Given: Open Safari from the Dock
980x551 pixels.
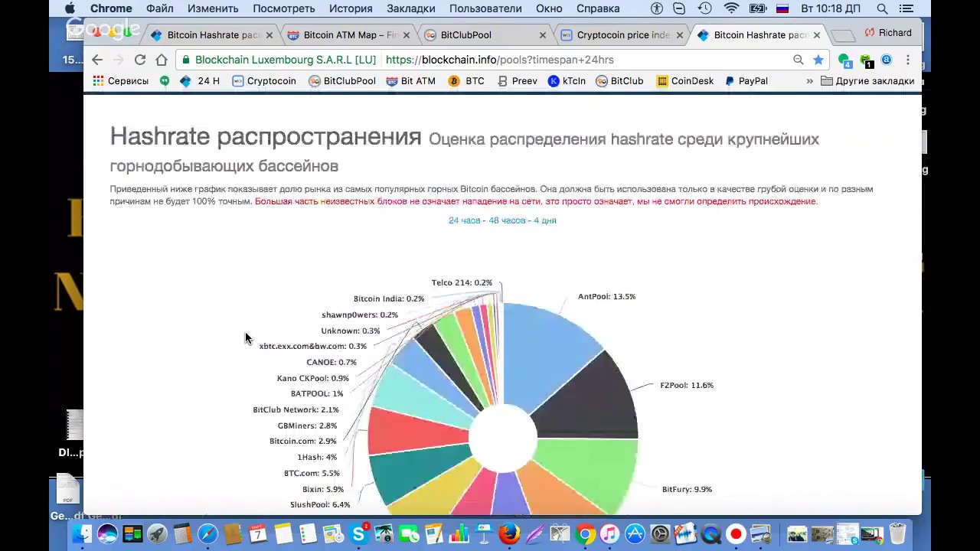Looking at the screenshot, I should pyautogui.click(x=208, y=533).
